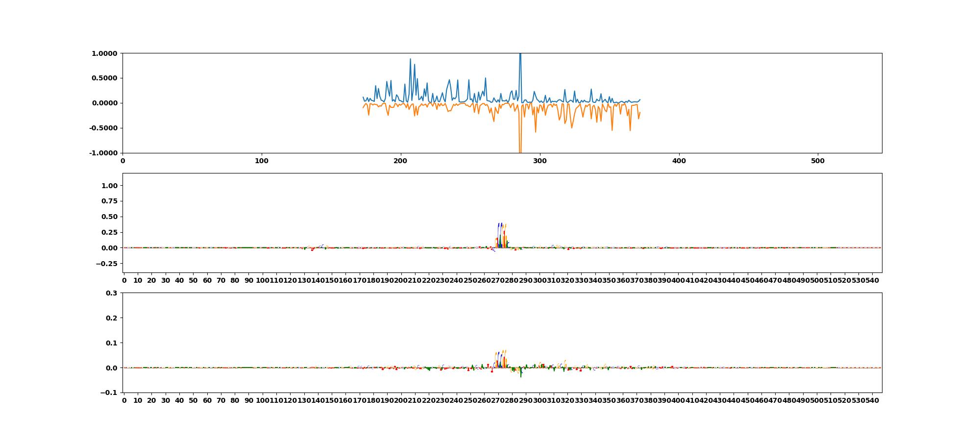This screenshot has height=441, width=980.
Task: Click the -1.0000 y-axis label on top plot
Action: click(x=103, y=153)
